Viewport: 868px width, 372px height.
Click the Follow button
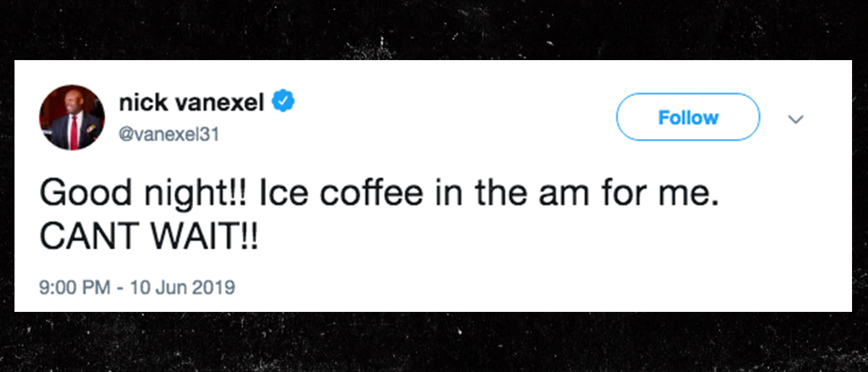pos(688,117)
